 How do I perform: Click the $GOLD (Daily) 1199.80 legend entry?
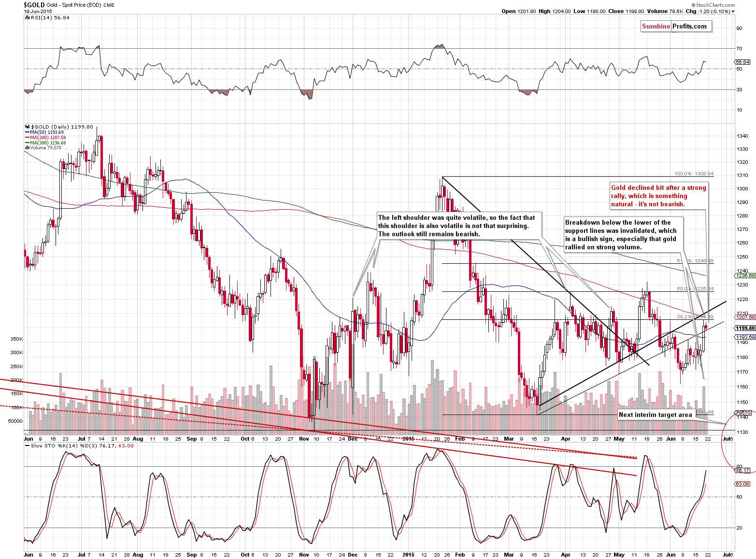59,127
